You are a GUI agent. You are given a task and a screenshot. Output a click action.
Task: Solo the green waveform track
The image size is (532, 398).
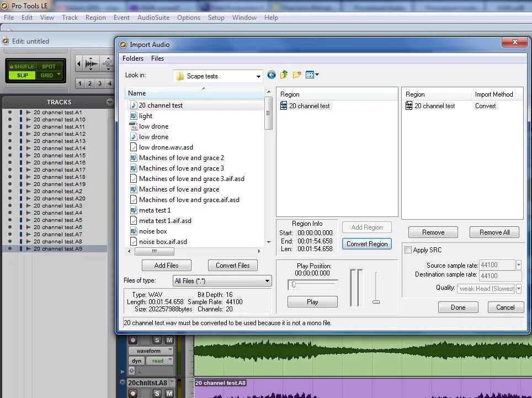coord(157,340)
